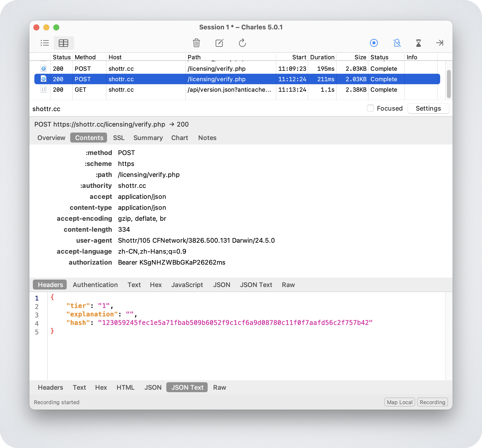This screenshot has width=482, height=448.
Task: Open response HTML tab
Action: [x=125, y=387]
